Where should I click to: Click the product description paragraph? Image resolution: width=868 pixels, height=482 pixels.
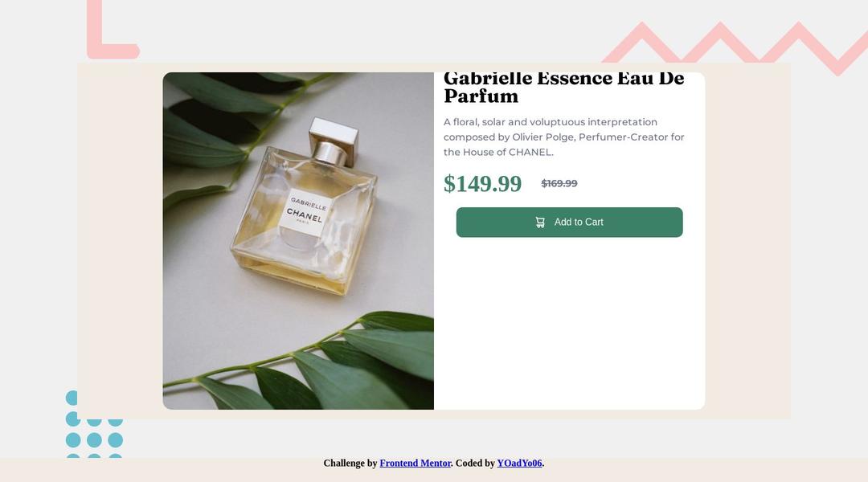(x=564, y=137)
